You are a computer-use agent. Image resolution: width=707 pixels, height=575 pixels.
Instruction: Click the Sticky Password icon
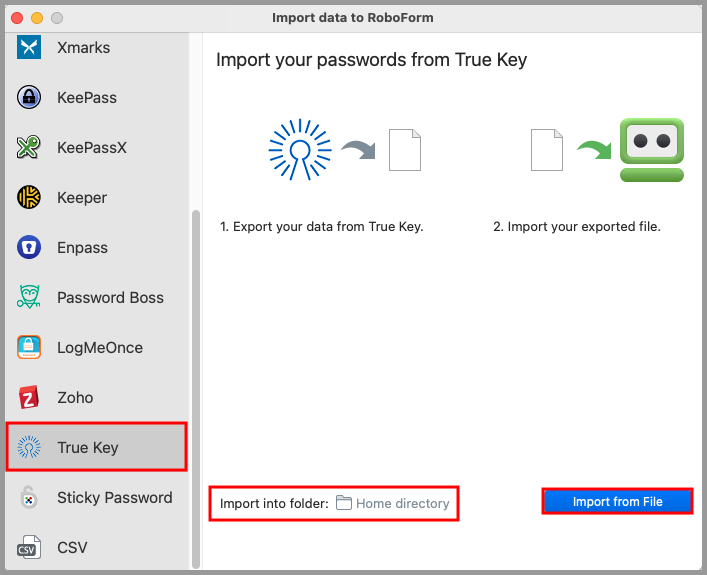point(29,497)
